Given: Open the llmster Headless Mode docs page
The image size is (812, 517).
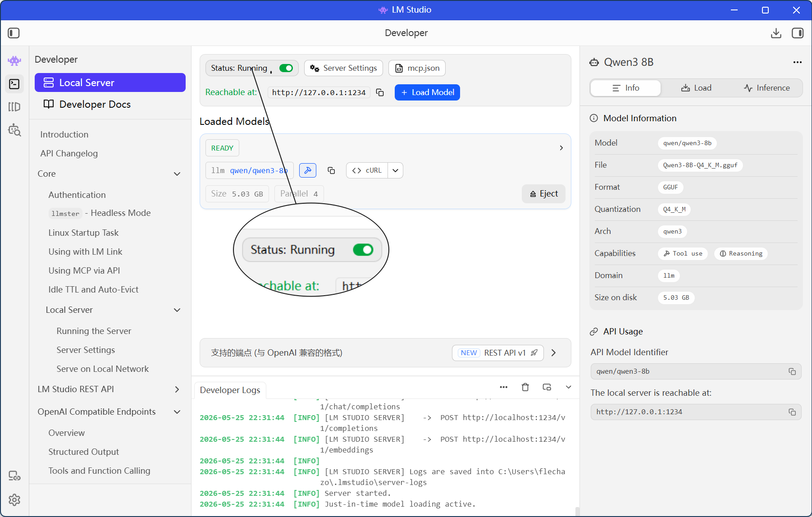Looking at the screenshot, I should pos(100,213).
